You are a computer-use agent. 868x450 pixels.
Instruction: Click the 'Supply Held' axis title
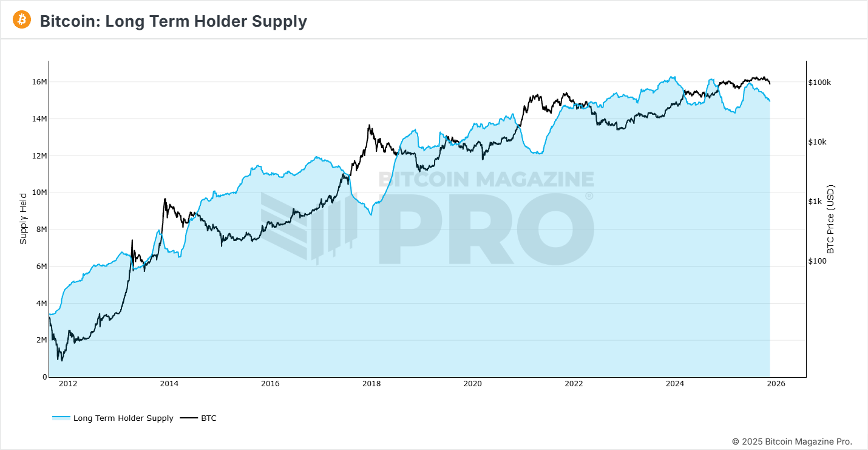tap(24, 219)
